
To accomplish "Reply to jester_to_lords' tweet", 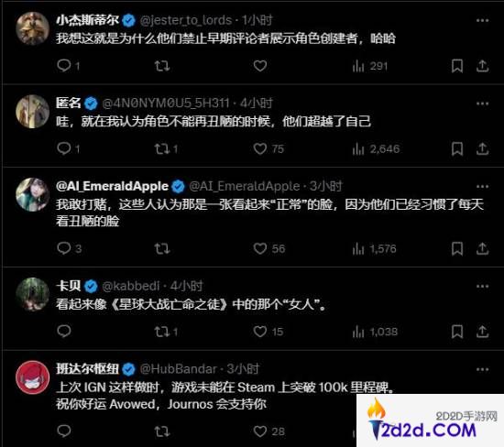I will coord(68,66).
